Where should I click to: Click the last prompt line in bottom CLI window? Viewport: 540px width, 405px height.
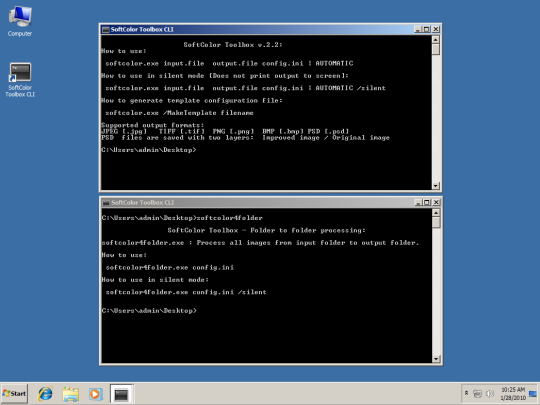pyautogui.click(x=149, y=311)
